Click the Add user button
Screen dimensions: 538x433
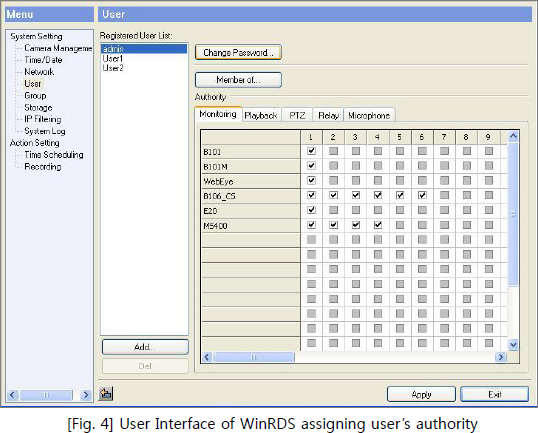coord(145,347)
